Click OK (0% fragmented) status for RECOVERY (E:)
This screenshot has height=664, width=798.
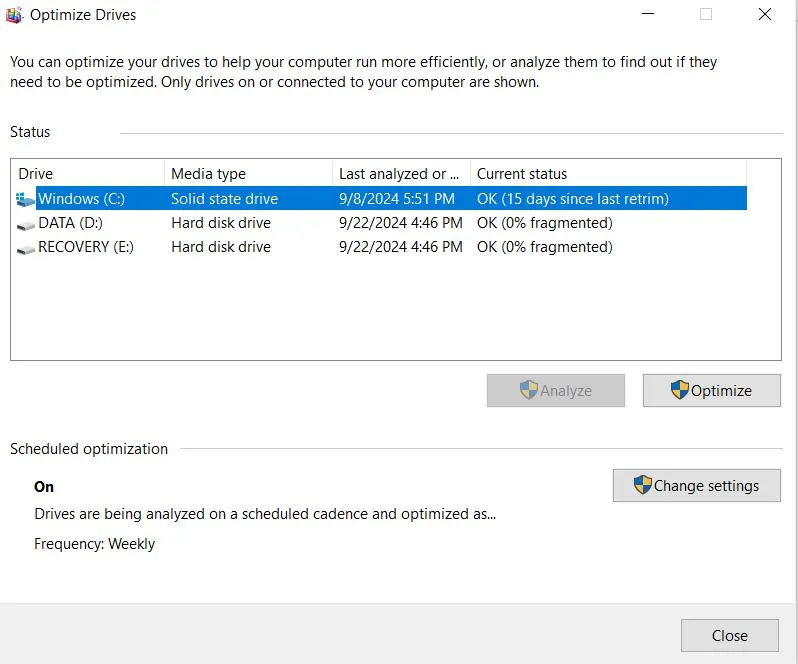pos(545,247)
